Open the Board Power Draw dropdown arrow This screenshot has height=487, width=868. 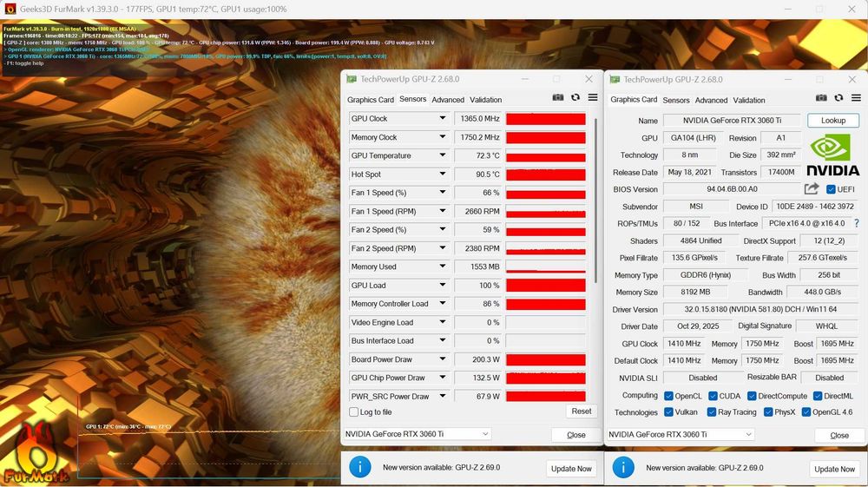(x=443, y=359)
